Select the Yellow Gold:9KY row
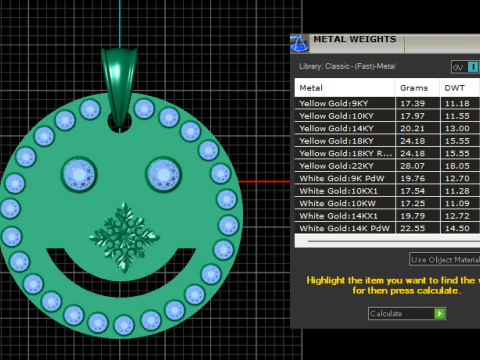The width and height of the screenshot is (480, 360). pyautogui.click(x=387, y=103)
